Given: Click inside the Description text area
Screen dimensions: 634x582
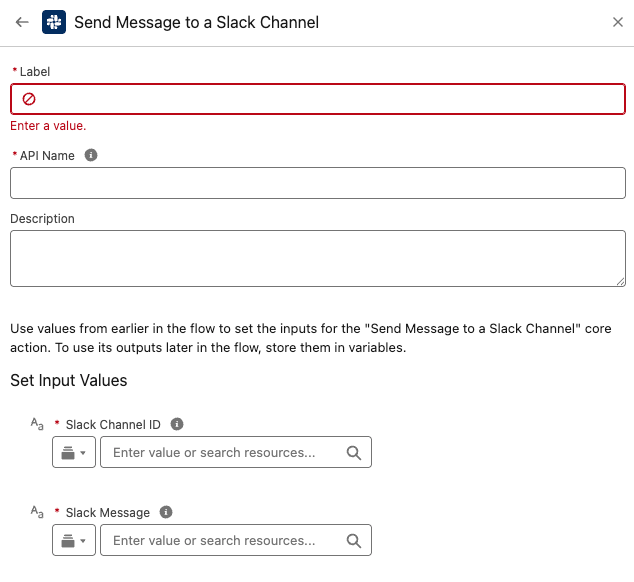Looking at the screenshot, I should click(318, 258).
